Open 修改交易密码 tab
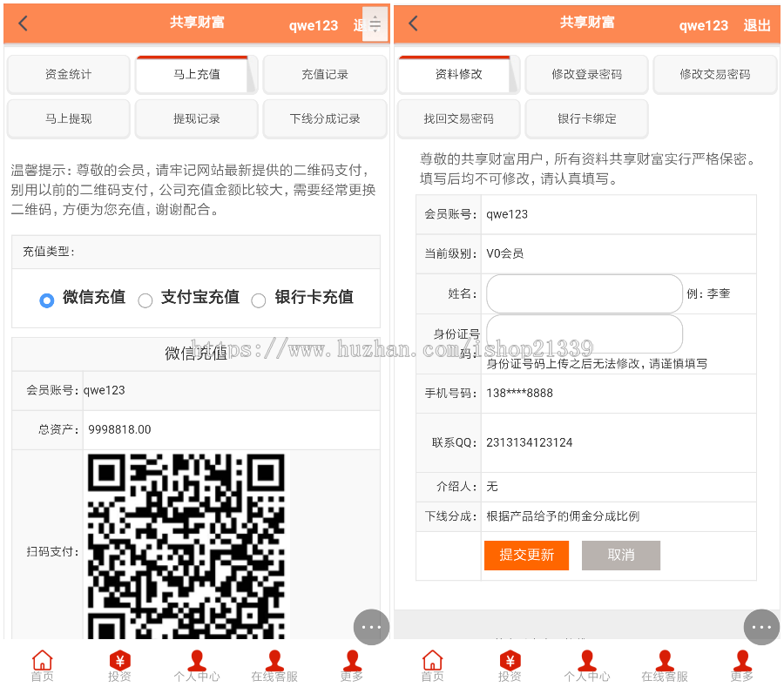This screenshot has height=694, width=784. pos(715,74)
